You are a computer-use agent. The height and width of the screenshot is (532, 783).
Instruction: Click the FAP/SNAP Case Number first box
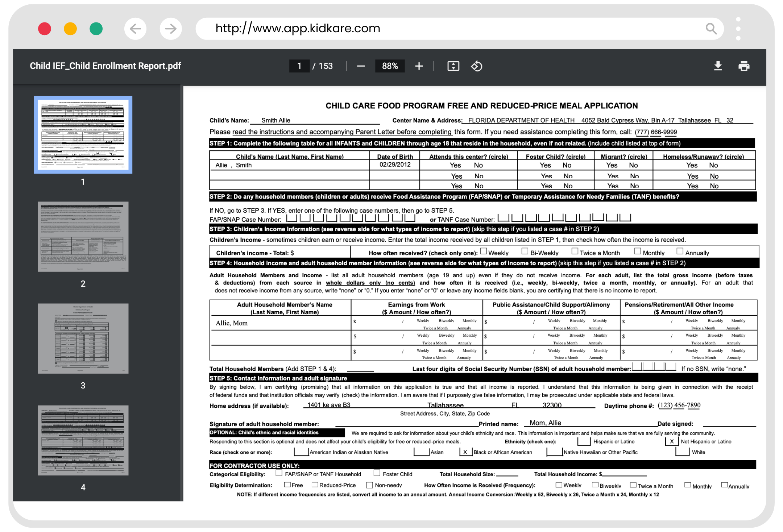point(292,218)
